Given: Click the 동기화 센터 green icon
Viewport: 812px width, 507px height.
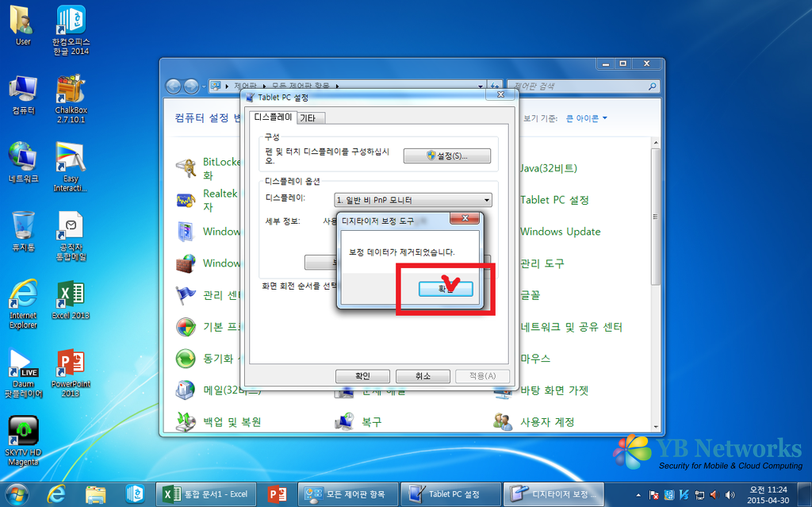Looking at the screenshot, I should click(x=186, y=358).
